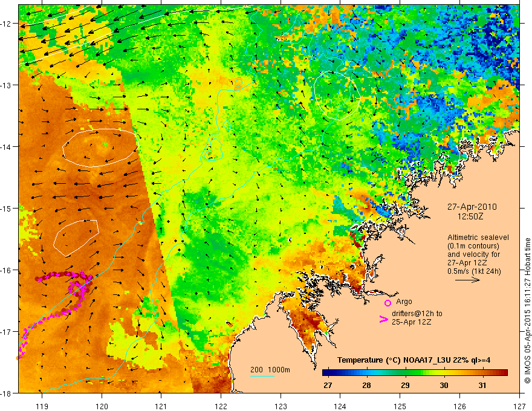Click colorbar tick label '27'

pos(328,385)
